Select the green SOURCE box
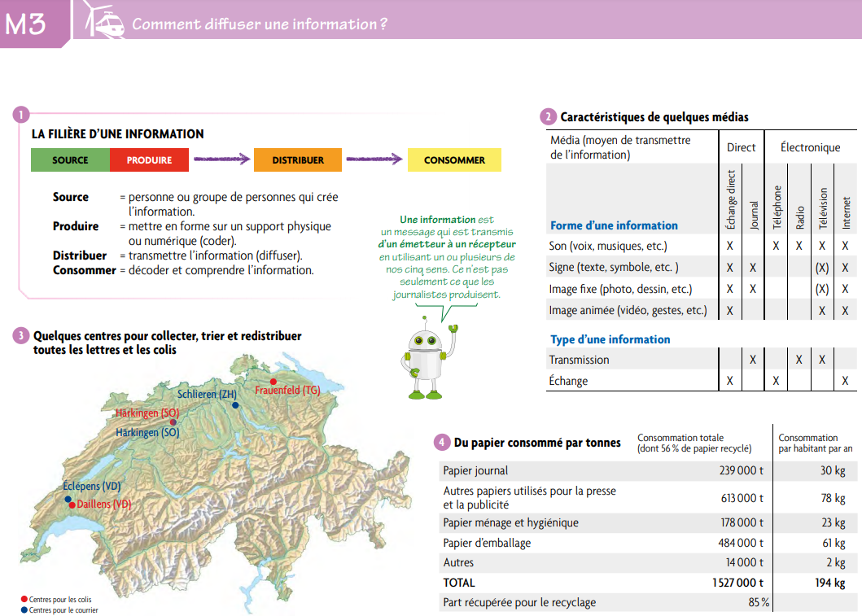862x616 pixels. 70,160
